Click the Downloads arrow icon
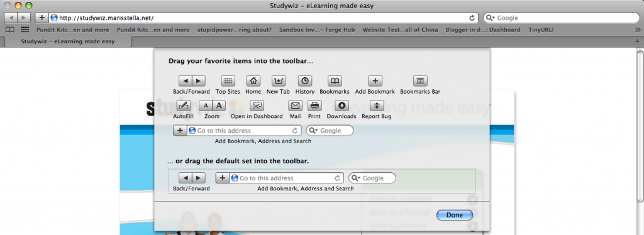644x235 pixels. [341, 106]
